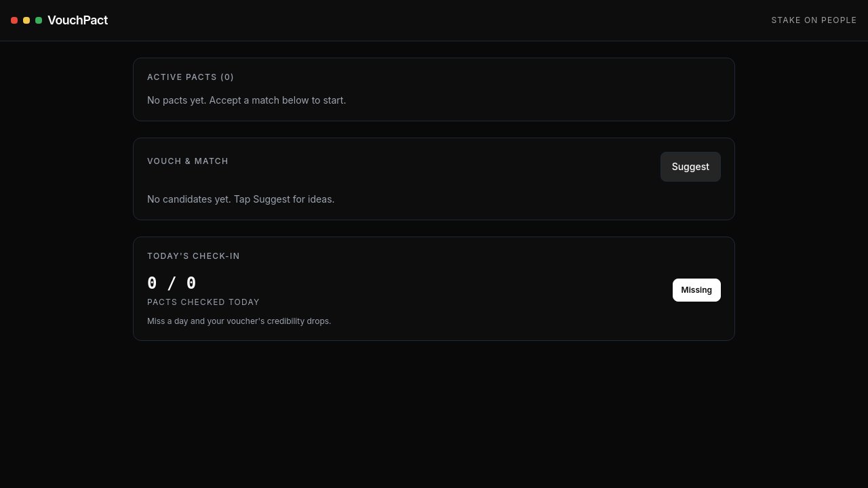Click the yellow dot in the header
The width and height of the screenshot is (868, 488).
point(26,20)
